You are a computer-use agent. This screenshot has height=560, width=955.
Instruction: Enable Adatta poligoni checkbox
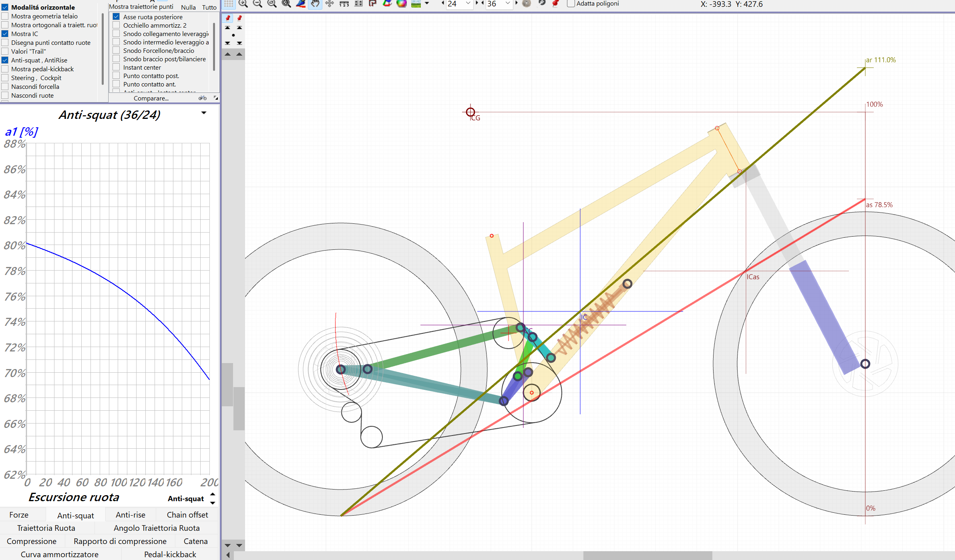(571, 4)
